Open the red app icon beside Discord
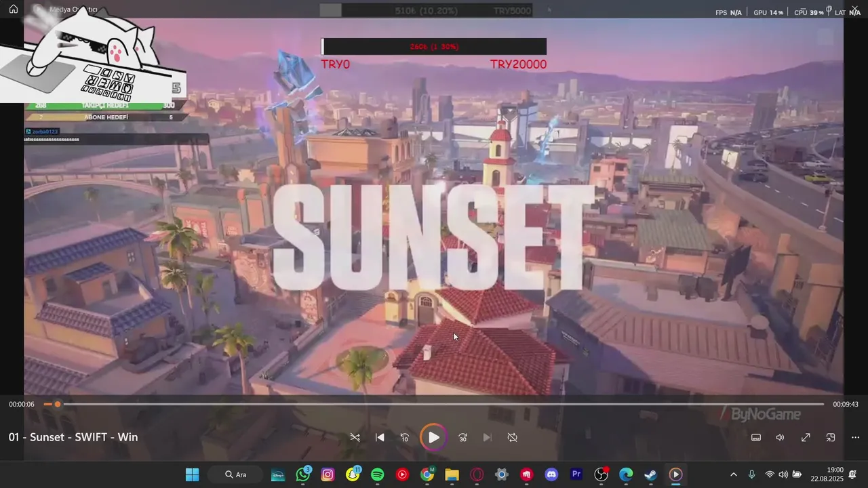 coord(527,474)
